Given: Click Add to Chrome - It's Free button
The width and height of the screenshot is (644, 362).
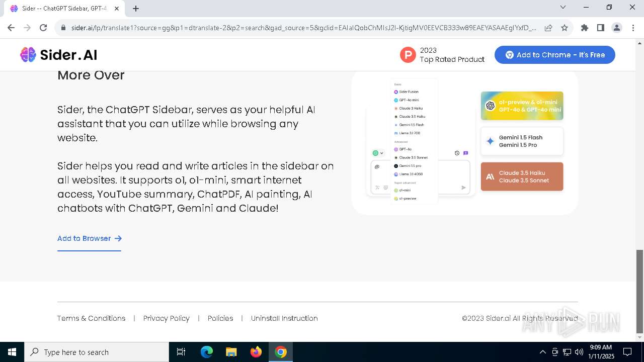Looking at the screenshot, I should point(555,55).
